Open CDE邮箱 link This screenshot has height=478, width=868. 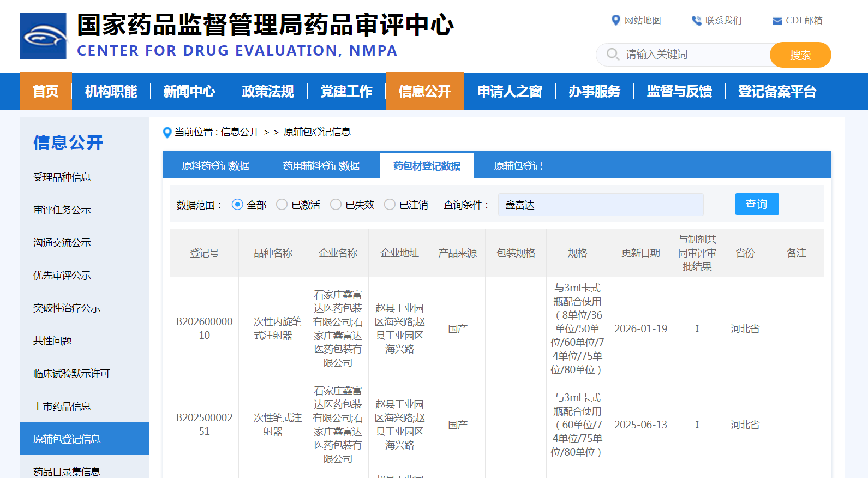(804, 21)
